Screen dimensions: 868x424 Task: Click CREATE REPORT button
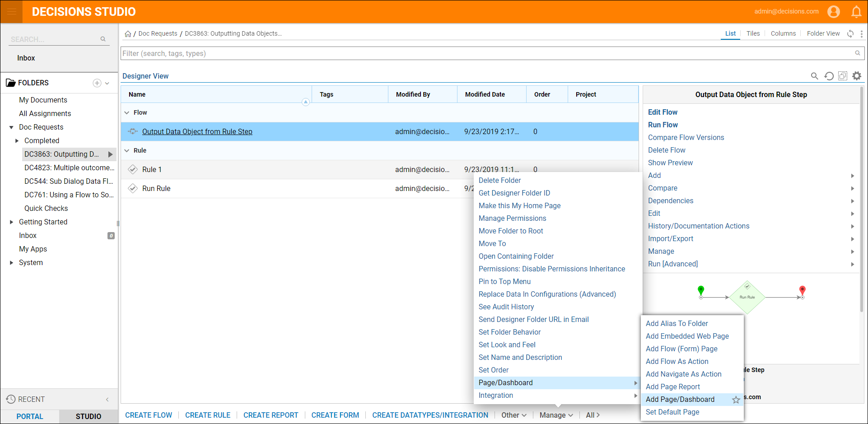coord(271,415)
